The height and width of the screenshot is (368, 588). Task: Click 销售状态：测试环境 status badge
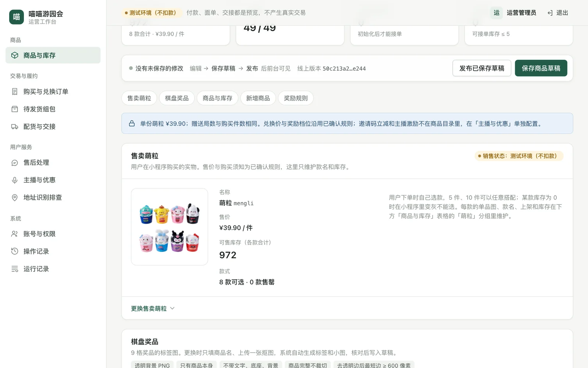click(x=519, y=156)
